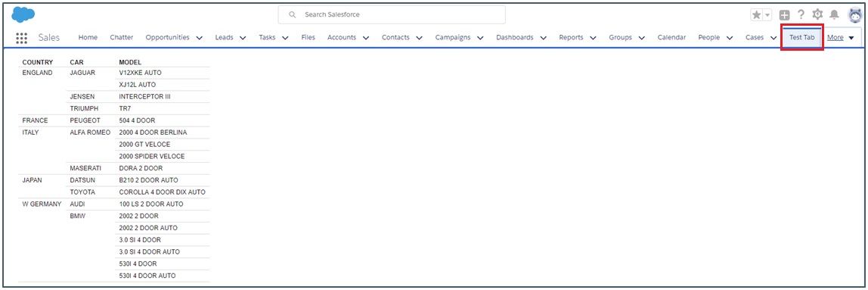Open the More navigation menu

(x=841, y=37)
